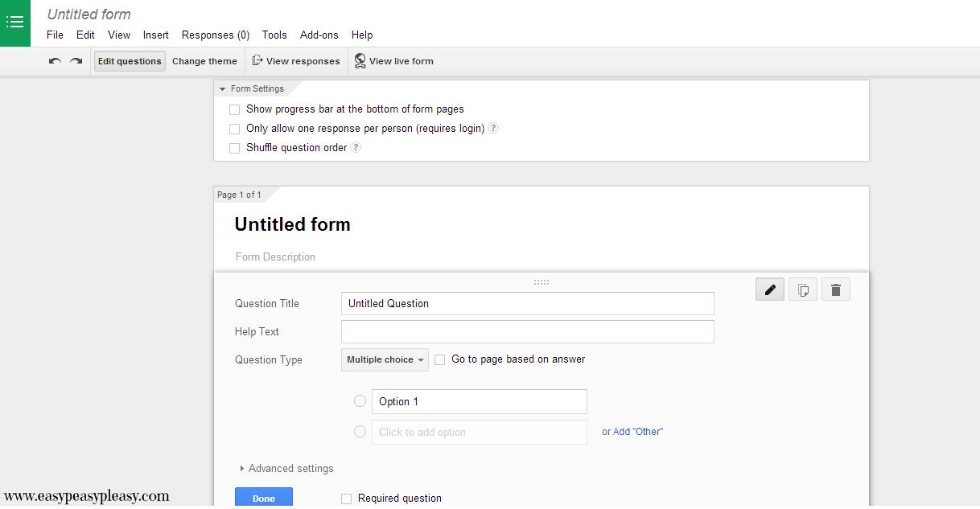Click the Form Description field
Viewport: 980px width, 509px height.
tap(275, 257)
